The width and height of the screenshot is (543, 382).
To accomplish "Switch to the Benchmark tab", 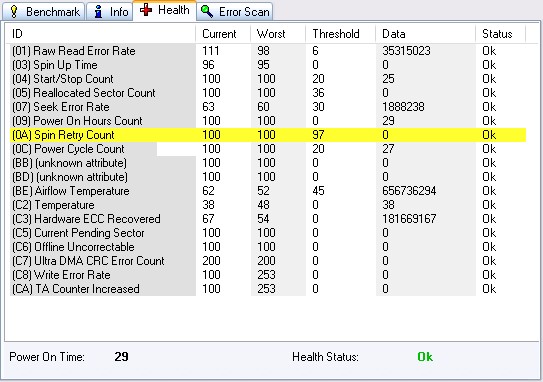I will [44, 11].
